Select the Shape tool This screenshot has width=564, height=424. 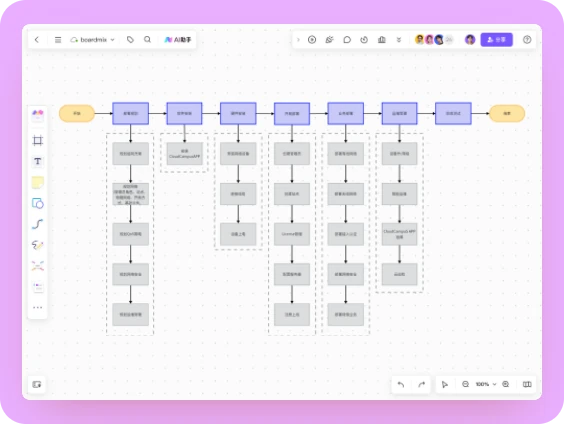(38, 204)
